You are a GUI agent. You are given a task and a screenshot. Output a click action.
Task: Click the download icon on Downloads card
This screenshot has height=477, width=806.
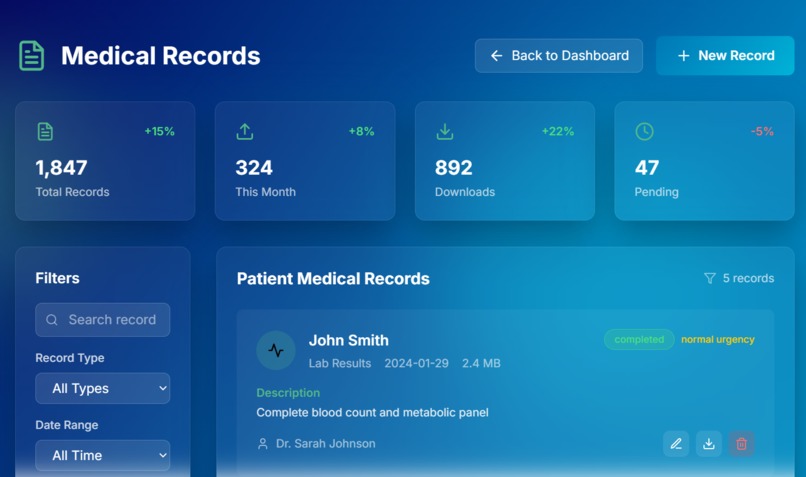[x=445, y=132]
